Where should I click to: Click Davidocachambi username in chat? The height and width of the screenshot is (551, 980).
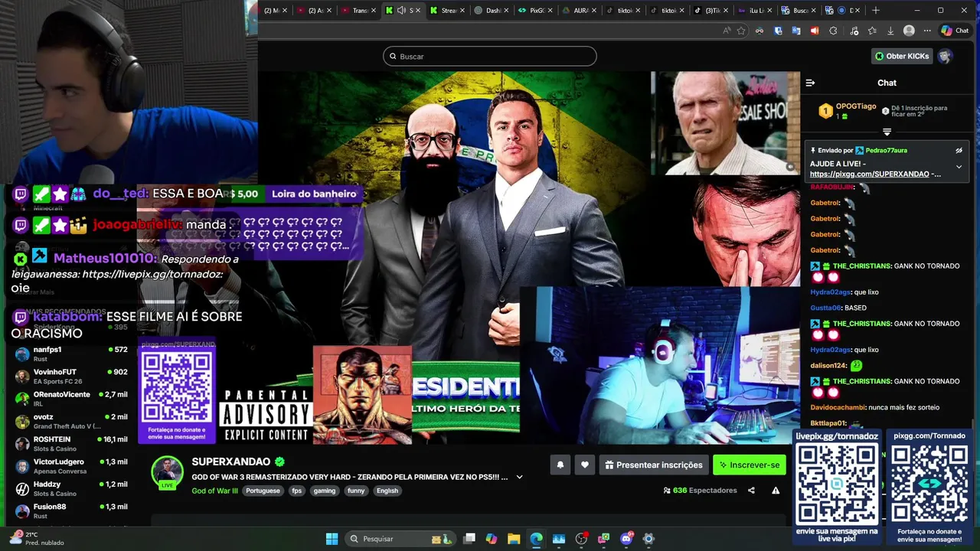pos(838,408)
